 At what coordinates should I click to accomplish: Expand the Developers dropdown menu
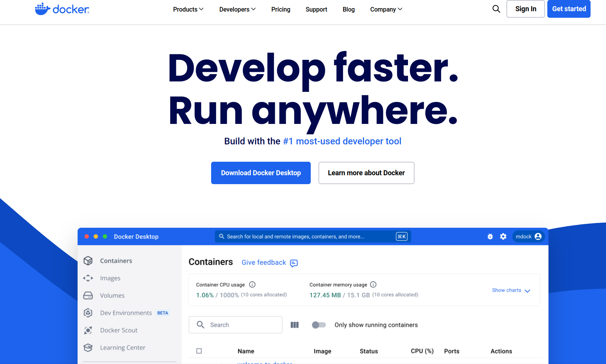click(237, 9)
